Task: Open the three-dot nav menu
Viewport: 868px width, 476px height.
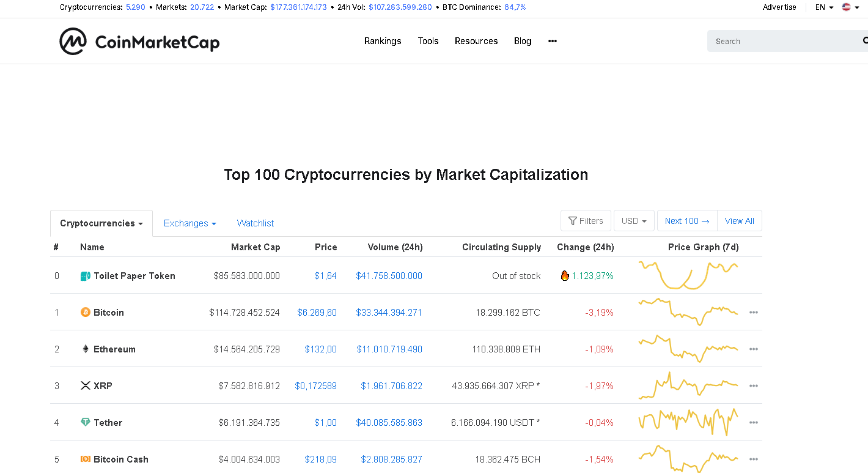Action: coord(553,41)
